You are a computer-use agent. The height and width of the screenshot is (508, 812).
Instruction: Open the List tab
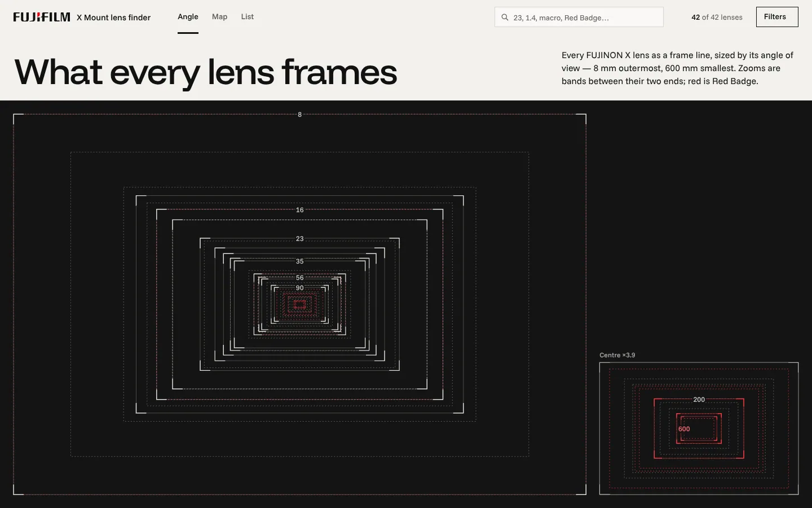248,17
